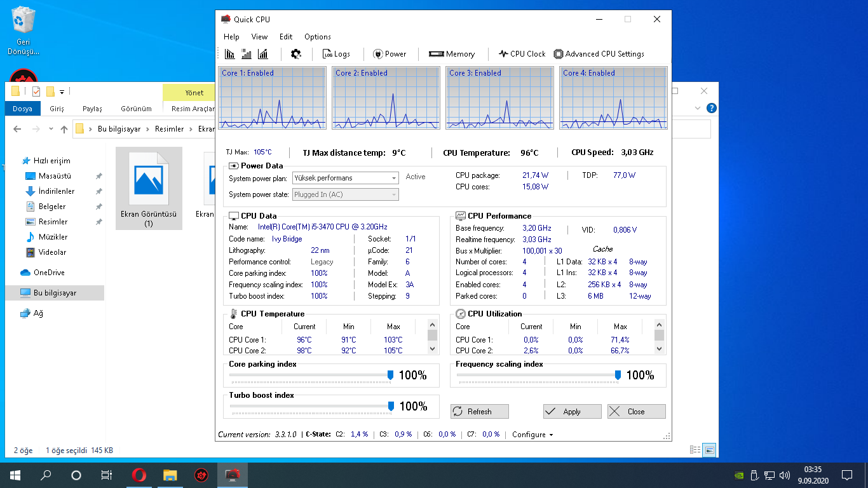Click the Core 3 usage graph
The height and width of the screenshot is (488, 868).
[499, 98]
